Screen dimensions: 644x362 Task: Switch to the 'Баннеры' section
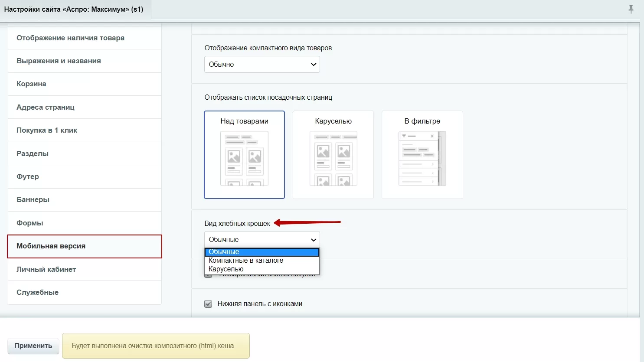pos(85,200)
